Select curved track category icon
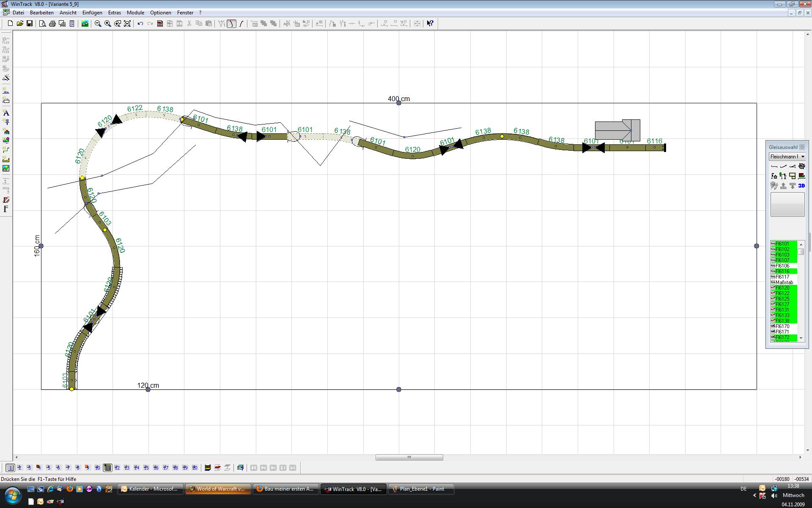This screenshot has width=812, height=508. tap(783, 166)
